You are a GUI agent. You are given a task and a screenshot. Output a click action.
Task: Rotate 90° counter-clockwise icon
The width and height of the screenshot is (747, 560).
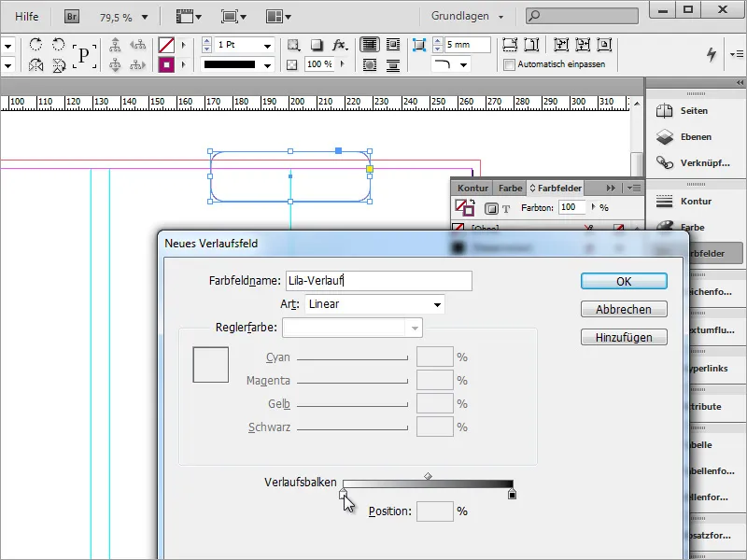click(x=59, y=45)
